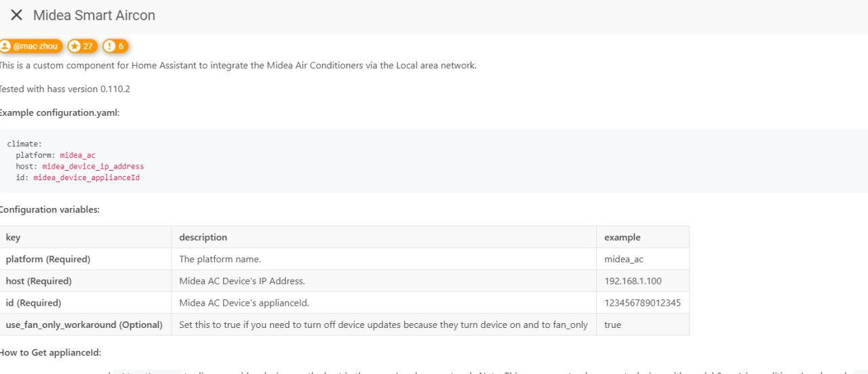Screen dimensions: 868x374
Task: Click the Midea Smart Aircon title
Action: (94, 15)
